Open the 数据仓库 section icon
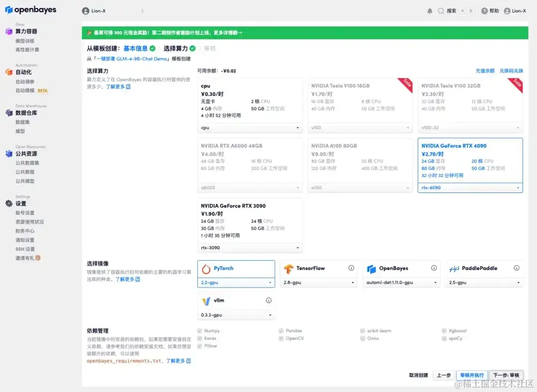The image size is (537, 392). coord(9,113)
